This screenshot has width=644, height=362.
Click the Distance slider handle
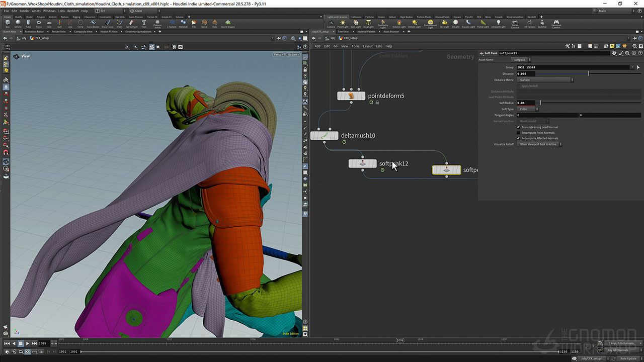pyautogui.click(x=589, y=74)
